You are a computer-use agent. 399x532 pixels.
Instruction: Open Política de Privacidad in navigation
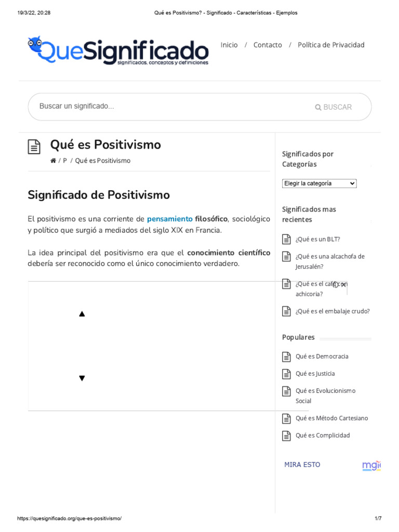click(x=331, y=45)
